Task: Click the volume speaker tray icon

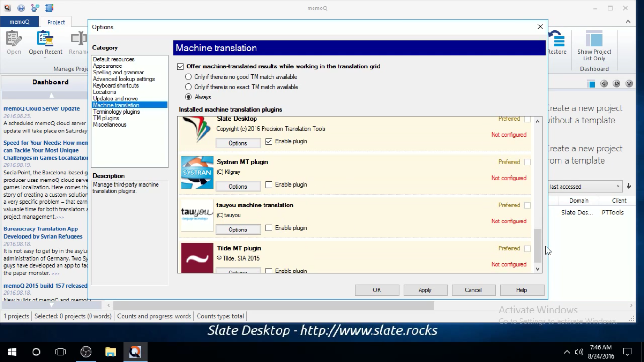Action: point(578,352)
